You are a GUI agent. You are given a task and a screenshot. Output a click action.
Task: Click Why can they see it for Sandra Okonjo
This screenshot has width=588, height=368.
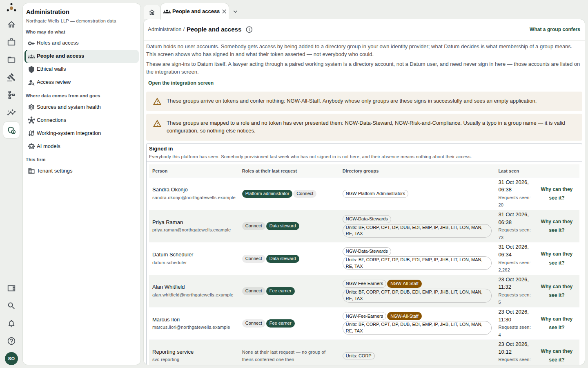557,193
